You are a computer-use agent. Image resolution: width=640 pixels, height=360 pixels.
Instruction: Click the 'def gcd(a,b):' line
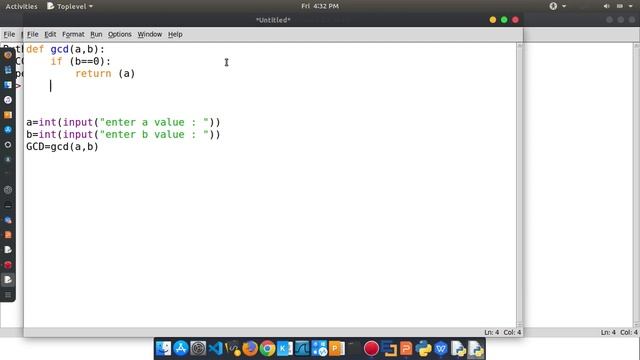(x=65, y=49)
